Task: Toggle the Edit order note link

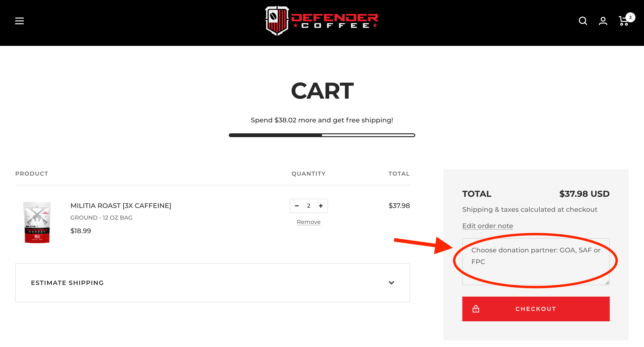Action: tap(488, 226)
